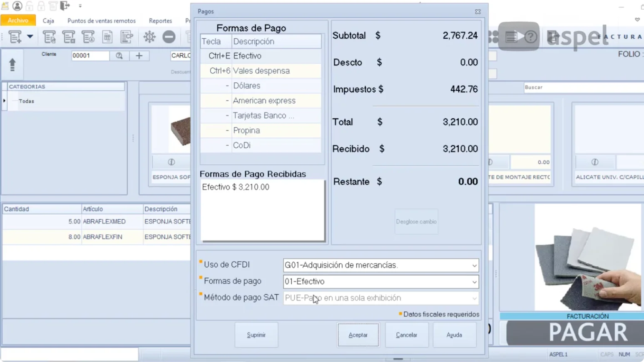Screen dimensions: 644x362
Task: Open the quick access toolbar customize arrow
Action: (x=80, y=6)
